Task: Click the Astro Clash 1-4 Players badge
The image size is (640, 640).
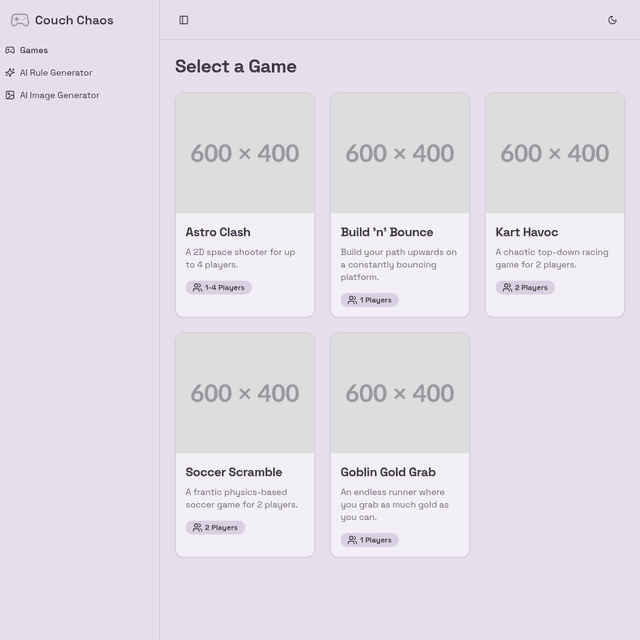Action: pyautogui.click(x=218, y=288)
